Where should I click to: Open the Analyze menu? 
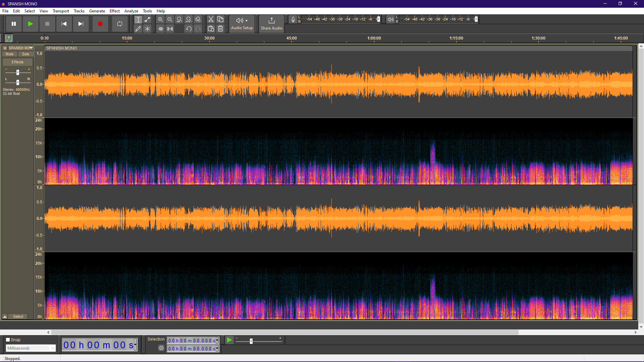pos(131,11)
